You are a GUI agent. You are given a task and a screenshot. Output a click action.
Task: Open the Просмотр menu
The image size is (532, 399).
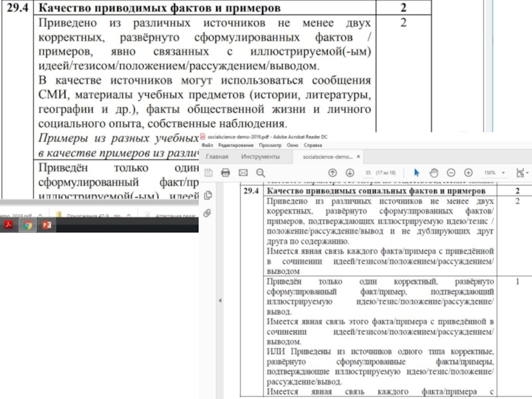(x=270, y=144)
